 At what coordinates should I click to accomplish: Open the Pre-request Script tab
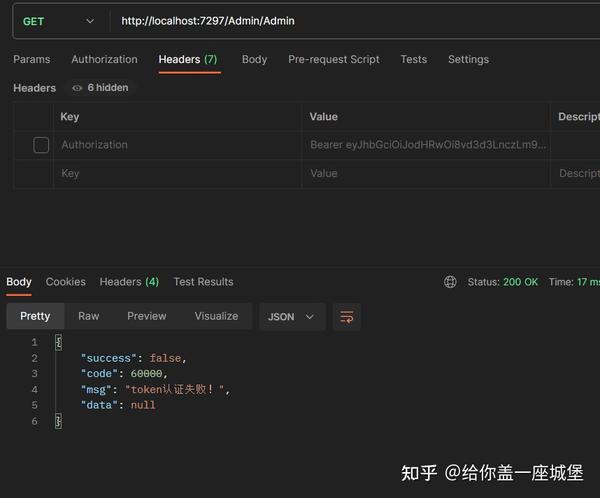334,60
